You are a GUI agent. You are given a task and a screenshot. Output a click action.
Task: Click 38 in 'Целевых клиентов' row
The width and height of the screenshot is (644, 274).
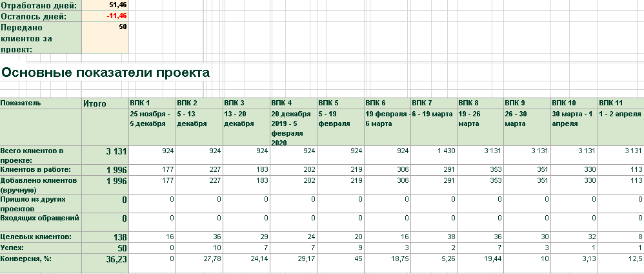click(434, 237)
